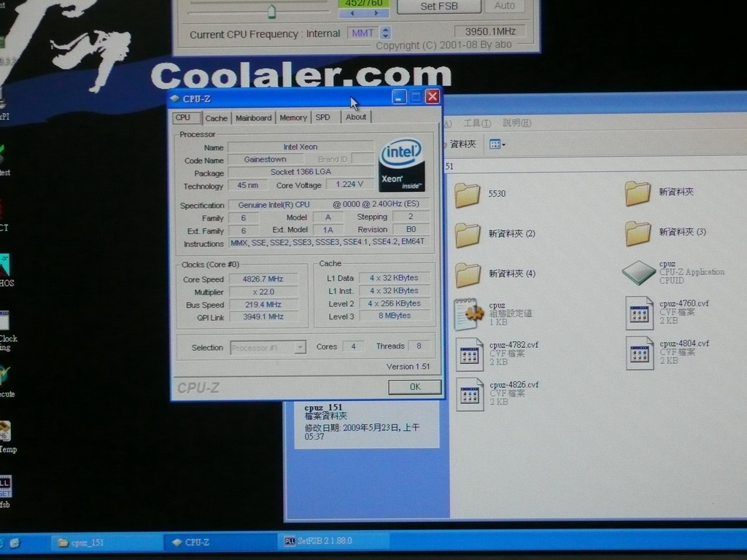The height and width of the screenshot is (560, 747).
Task: Select the cpuz-4804.cvf file
Action: (x=667, y=352)
